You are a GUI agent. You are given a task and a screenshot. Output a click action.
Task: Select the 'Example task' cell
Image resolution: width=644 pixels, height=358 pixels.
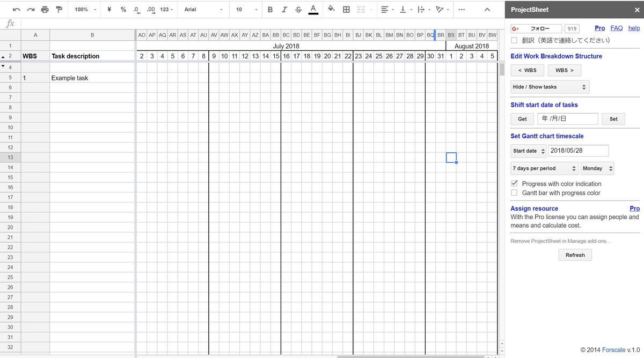pos(92,78)
